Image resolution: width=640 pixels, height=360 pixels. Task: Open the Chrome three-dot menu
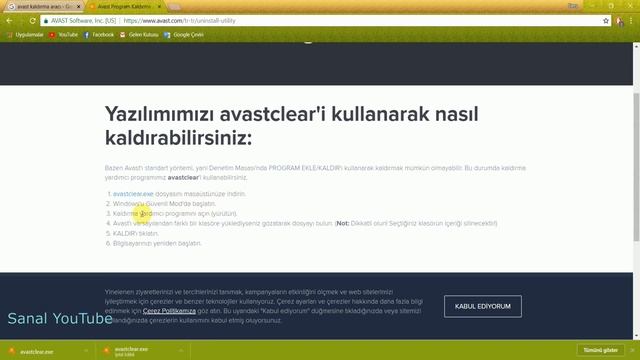[x=631, y=21]
